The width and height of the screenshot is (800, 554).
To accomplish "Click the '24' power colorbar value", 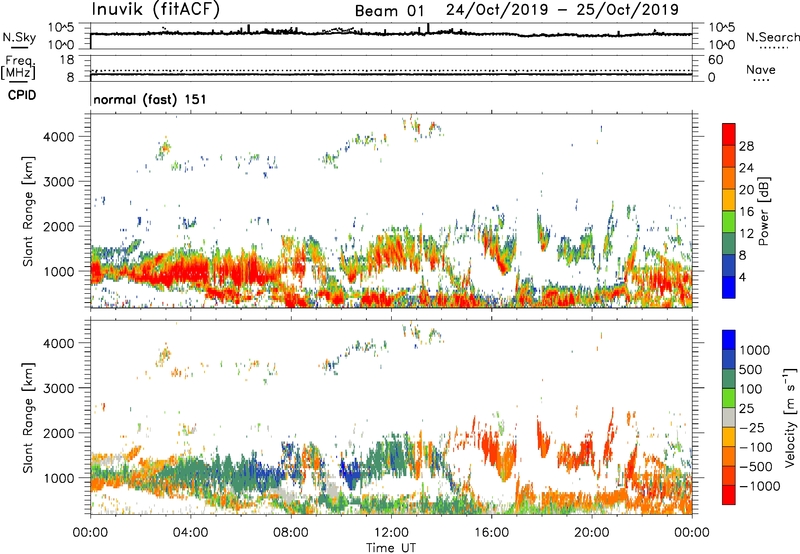I will click(746, 168).
